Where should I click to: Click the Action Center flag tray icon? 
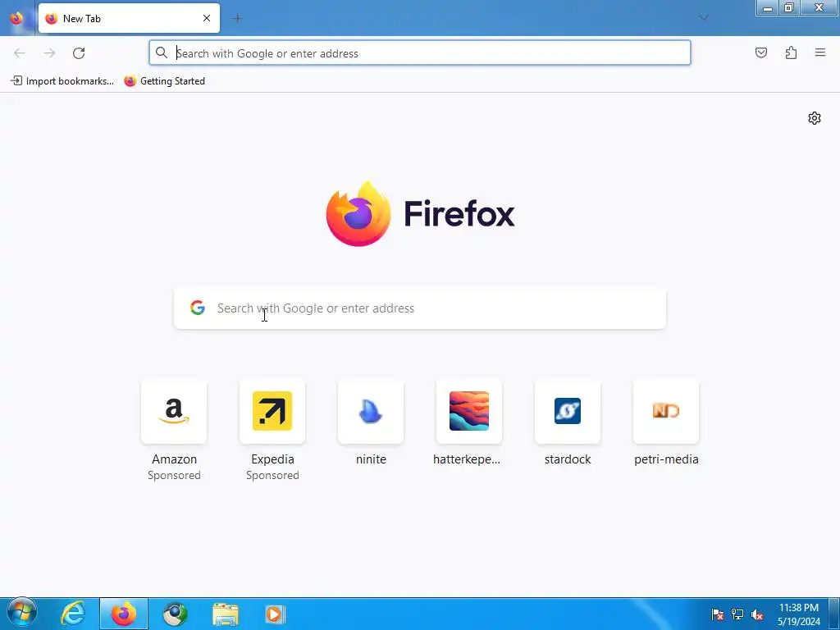[x=717, y=614]
